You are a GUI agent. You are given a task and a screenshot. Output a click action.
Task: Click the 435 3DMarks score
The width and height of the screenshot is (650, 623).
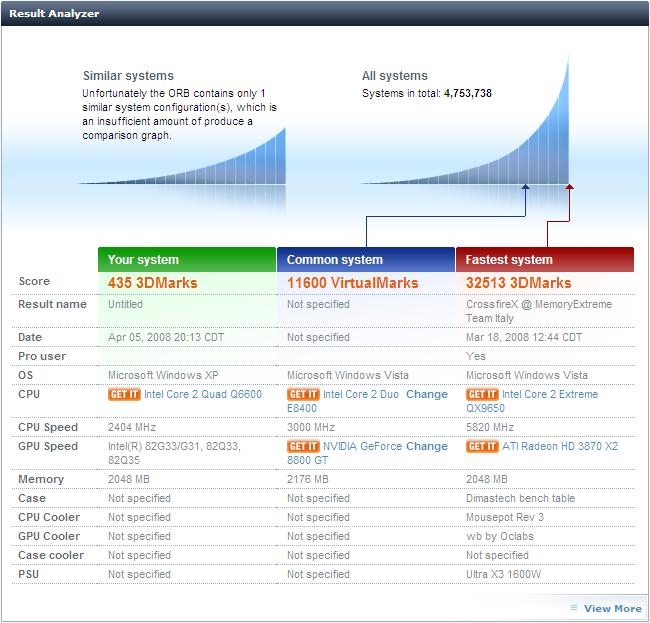pos(153,283)
